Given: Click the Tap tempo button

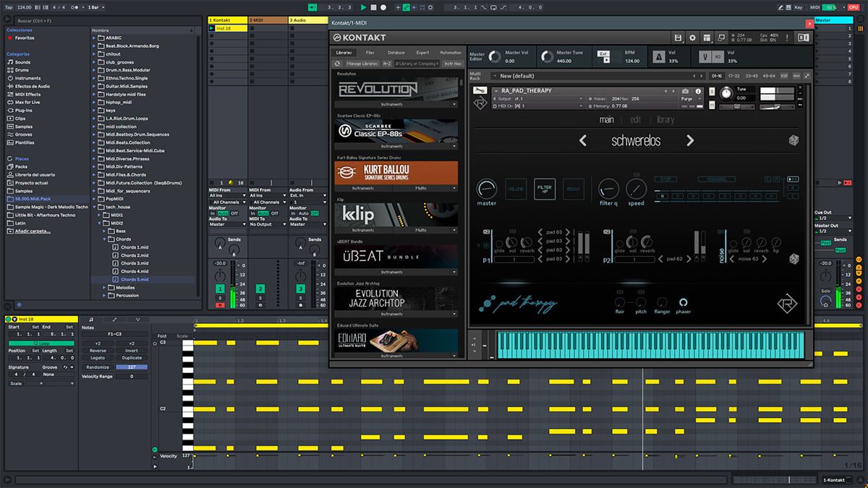Looking at the screenshot, I should [9, 7].
